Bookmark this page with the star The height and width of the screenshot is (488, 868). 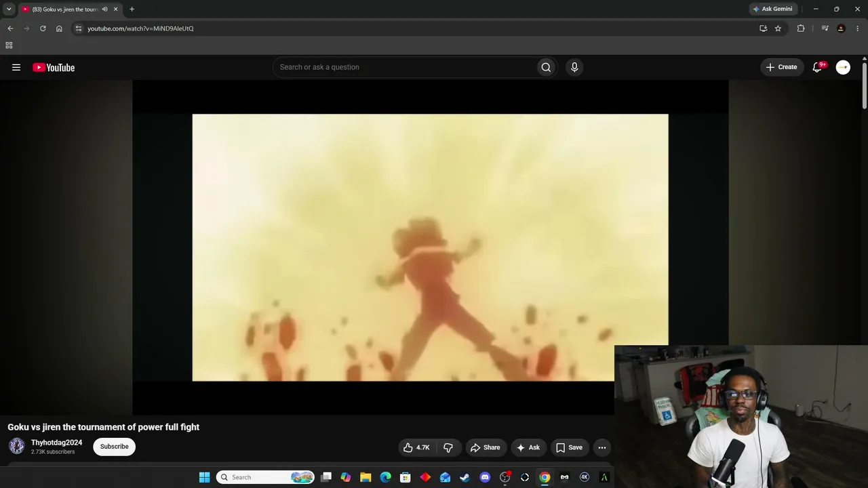778,28
